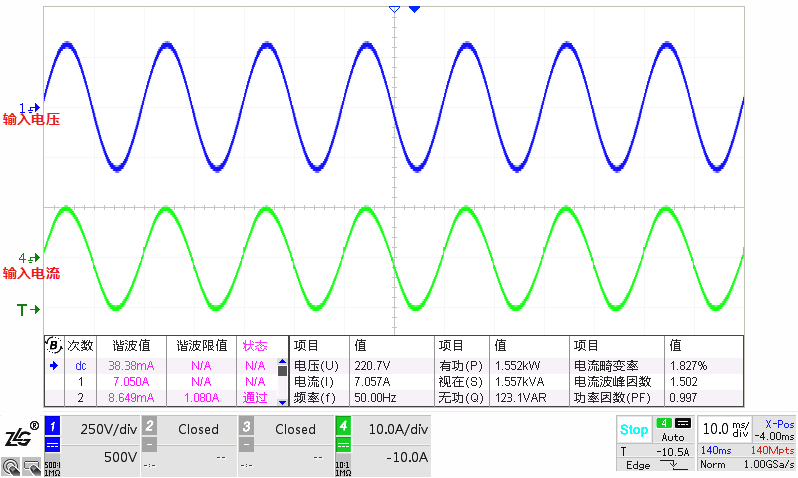Click the 谐波值 column header
Image resolution: width=798 pixels, height=478 pixels.
(x=131, y=346)
